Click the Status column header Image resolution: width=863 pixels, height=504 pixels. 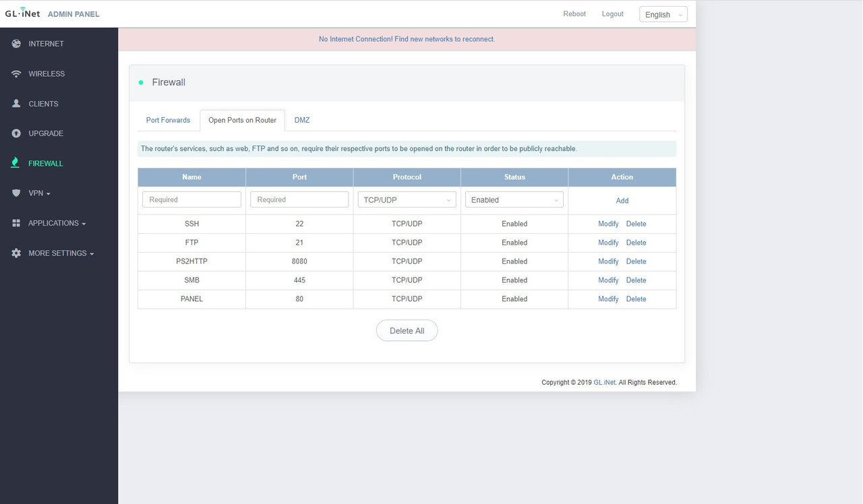click(514, 177)
